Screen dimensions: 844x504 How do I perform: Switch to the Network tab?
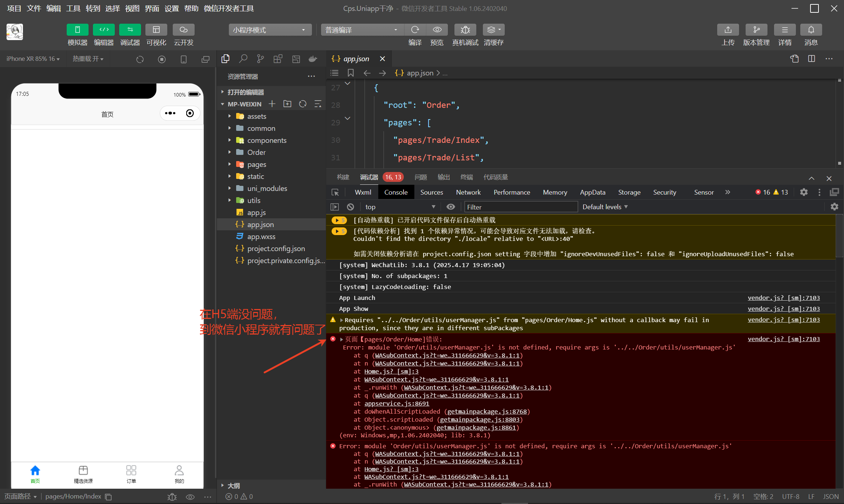[468, 192]
